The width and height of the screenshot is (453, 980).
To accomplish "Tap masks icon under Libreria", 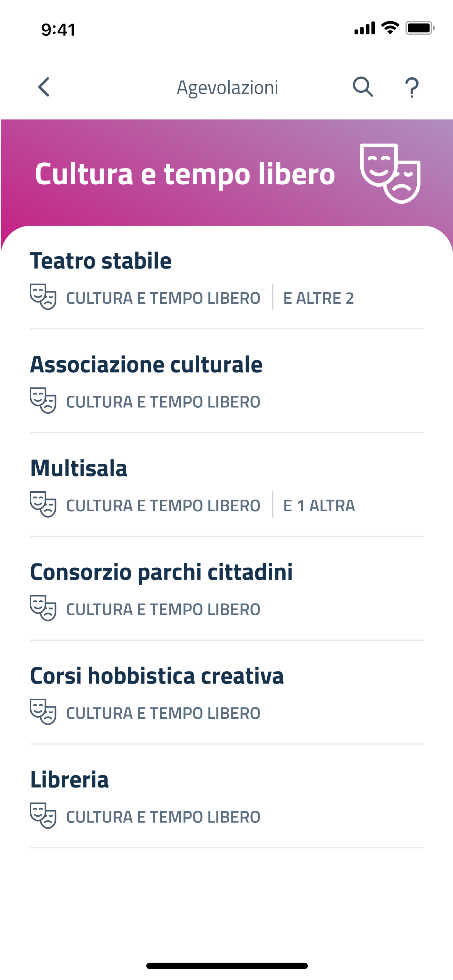I will (43, 816).
